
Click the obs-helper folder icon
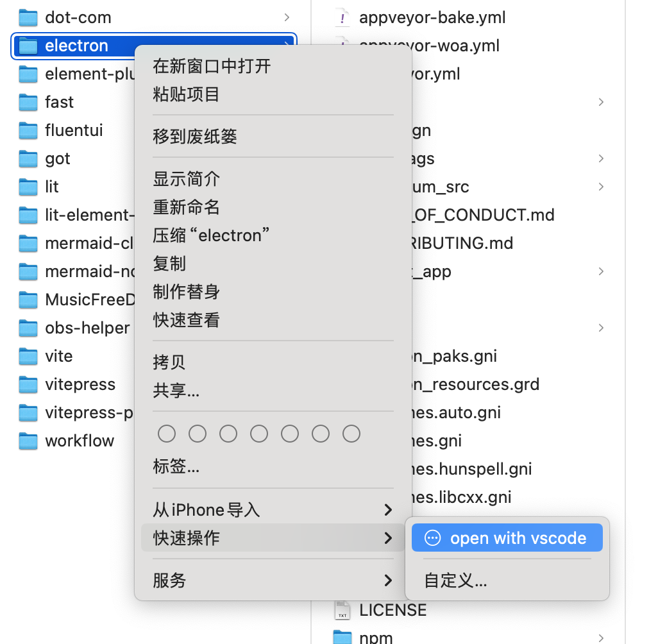pos(28,328)
